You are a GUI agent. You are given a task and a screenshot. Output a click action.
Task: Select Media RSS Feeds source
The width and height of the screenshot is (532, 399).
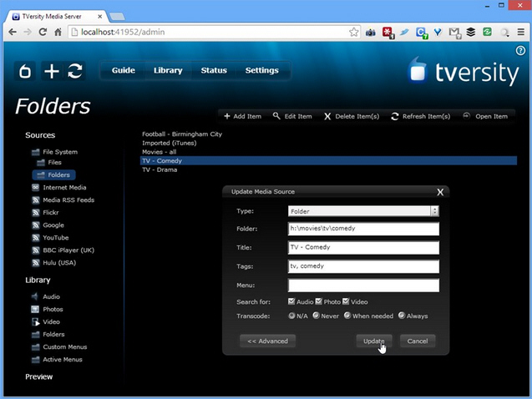(x=63, y=200)
